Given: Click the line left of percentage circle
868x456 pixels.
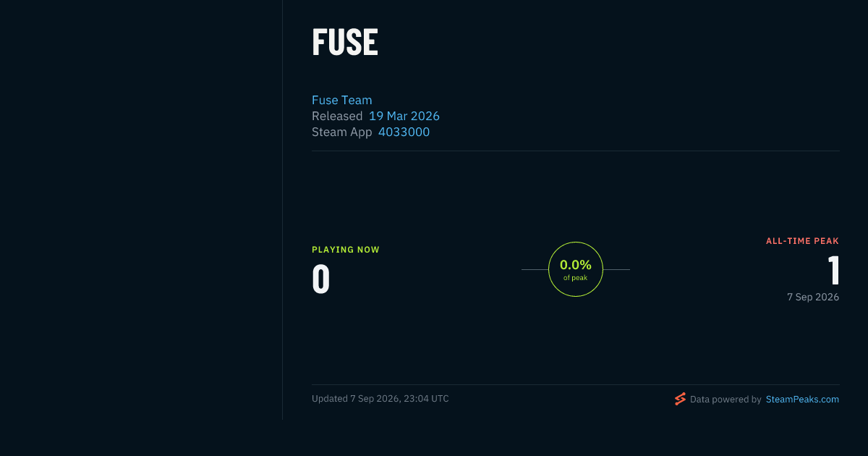Looking at the screenshot, I should coord(535,269).
